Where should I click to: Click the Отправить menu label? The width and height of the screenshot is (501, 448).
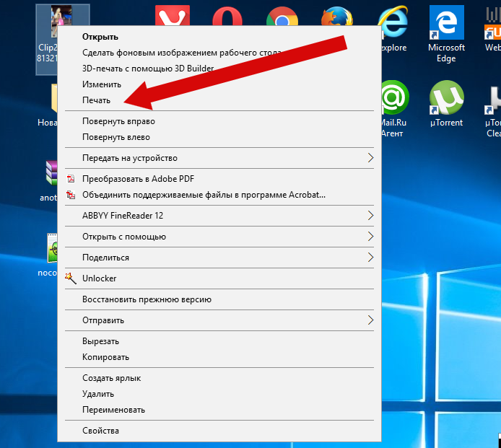coord(103,320)
